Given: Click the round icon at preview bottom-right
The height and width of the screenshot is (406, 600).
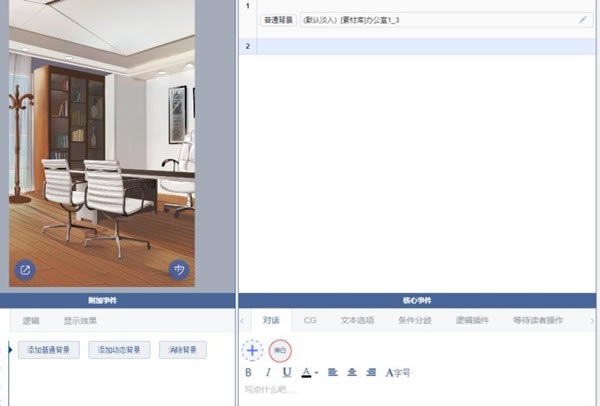Looking at the screenshot, I should [179, 270].
